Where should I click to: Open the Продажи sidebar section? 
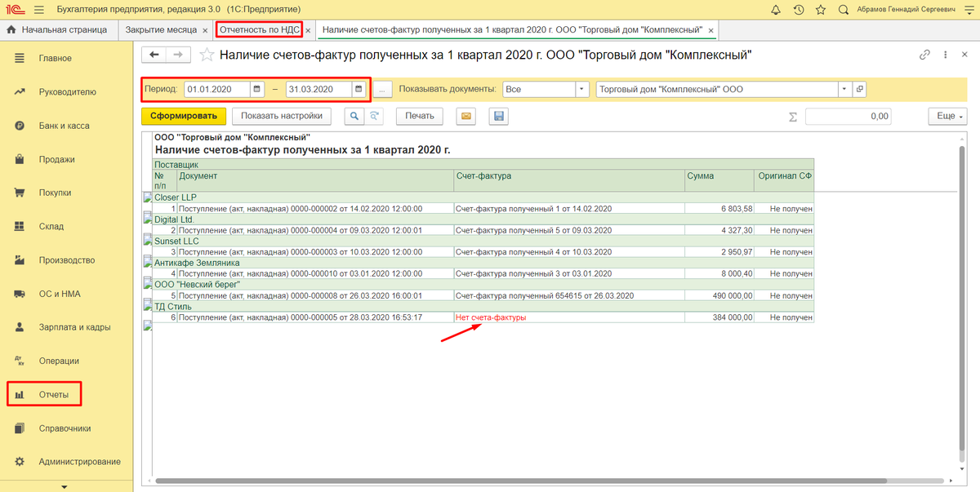point(57,159)
